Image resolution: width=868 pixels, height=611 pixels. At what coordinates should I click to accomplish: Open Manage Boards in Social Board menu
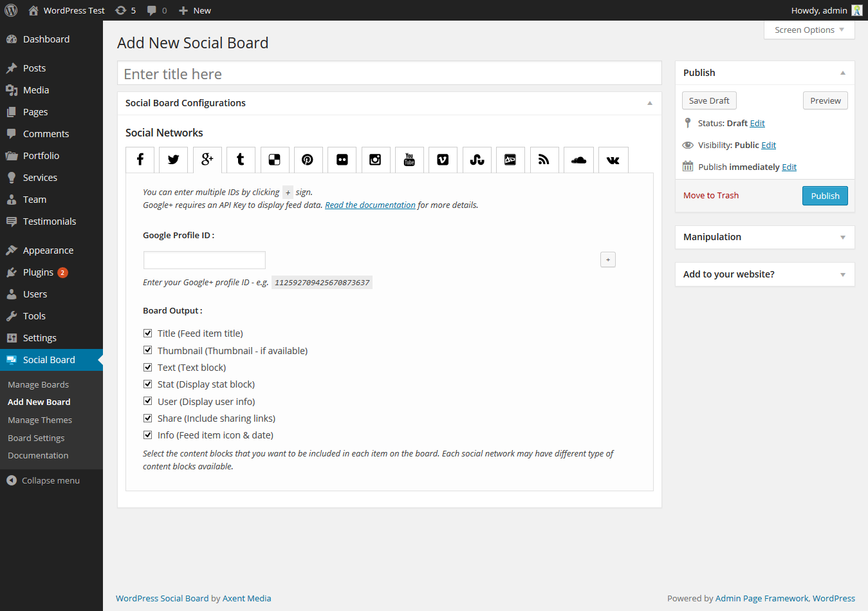[38, 384]
